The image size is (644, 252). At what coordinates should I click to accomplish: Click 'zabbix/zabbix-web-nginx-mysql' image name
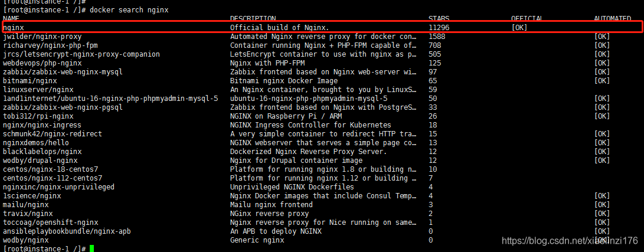point(63,72)
